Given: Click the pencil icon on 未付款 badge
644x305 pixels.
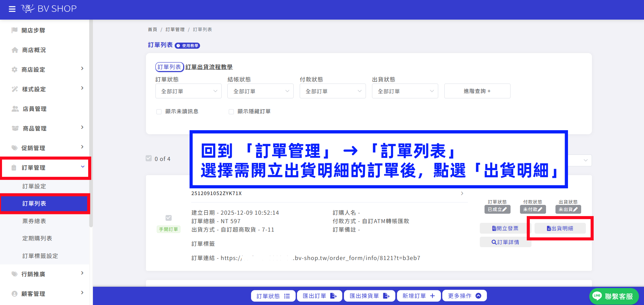Looking at the screenshot, I should [x=540, y=210].
